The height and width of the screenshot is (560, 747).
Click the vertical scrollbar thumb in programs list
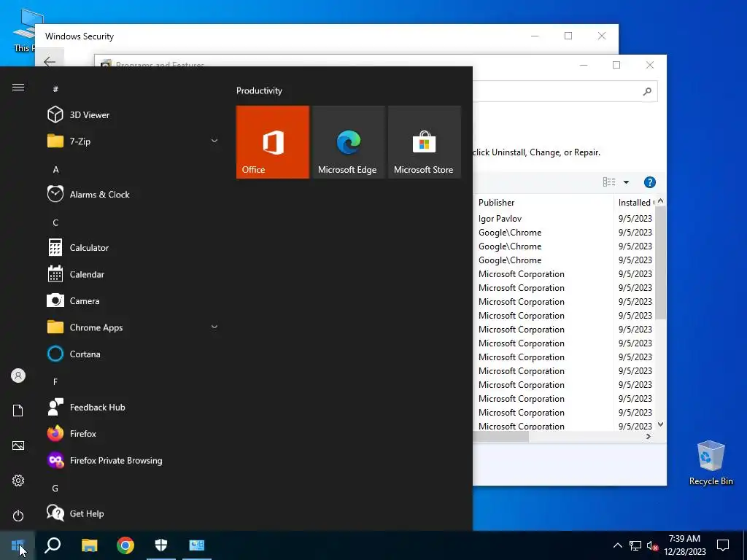tap(660, 262)
